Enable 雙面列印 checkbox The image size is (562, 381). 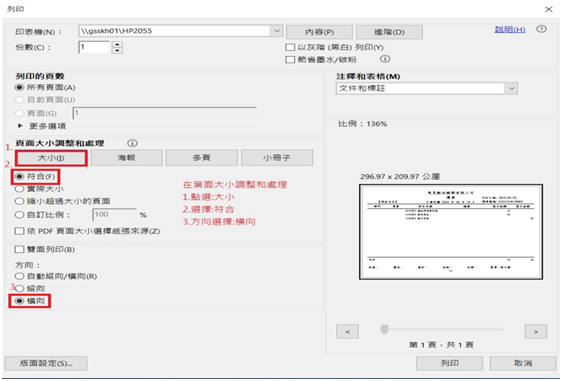[19, 249]
